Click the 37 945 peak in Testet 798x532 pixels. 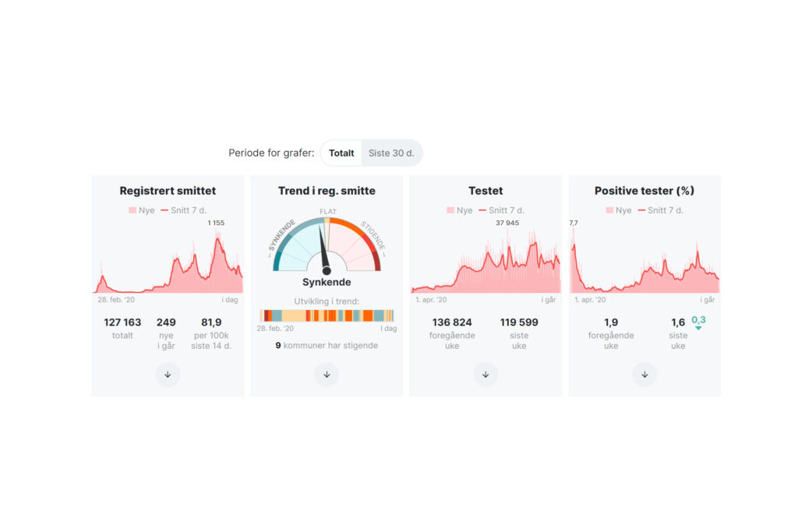[507, 224]
